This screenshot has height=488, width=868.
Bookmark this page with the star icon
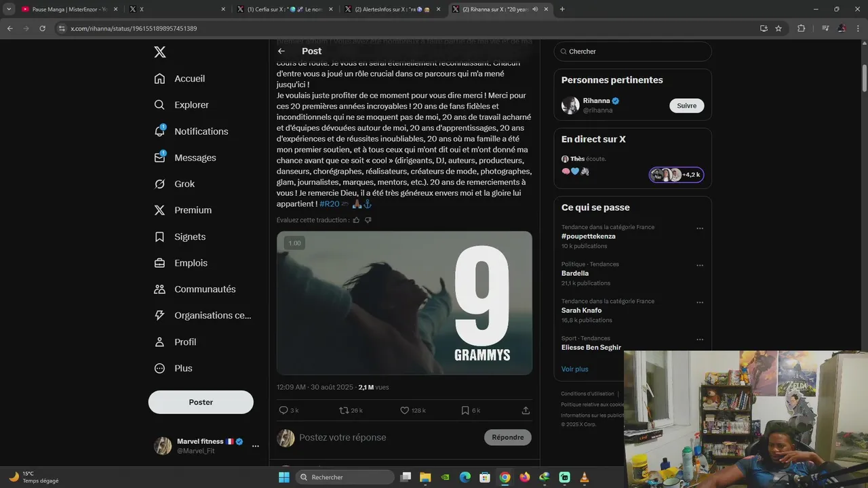(778, 28)
